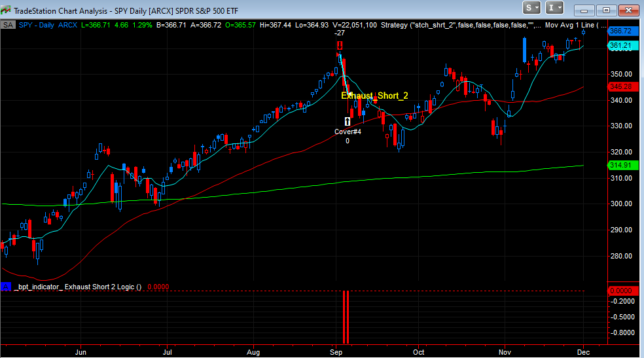Minimize the Chart Analysis window
The height and width of the screenshot is (358, 644).
click(584, 10)
